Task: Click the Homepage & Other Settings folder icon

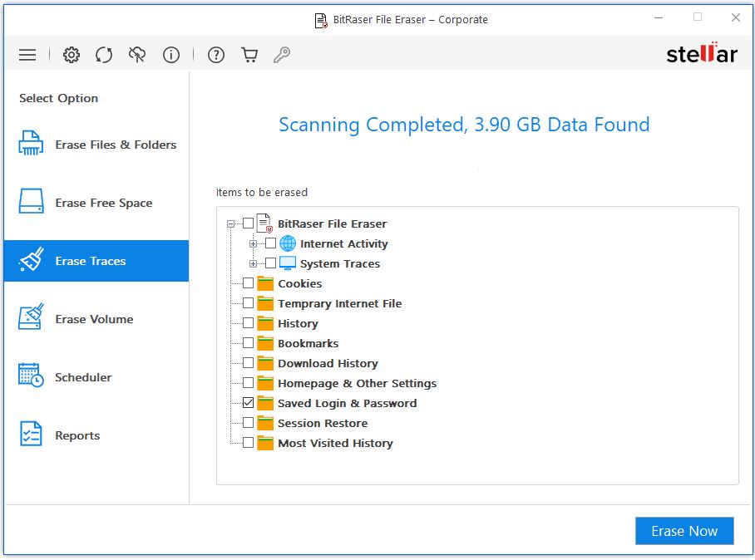Action: point(265,383)
